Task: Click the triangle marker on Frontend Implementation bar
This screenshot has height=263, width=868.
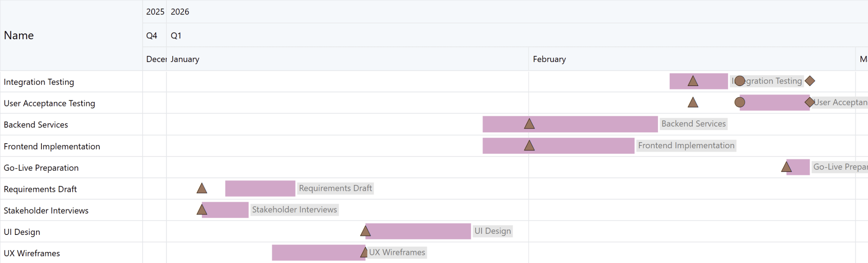Action: [529, 146]
